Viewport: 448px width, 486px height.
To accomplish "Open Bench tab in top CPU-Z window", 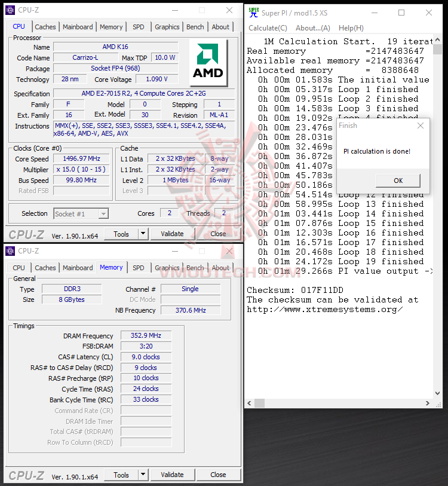I will 195,27.
